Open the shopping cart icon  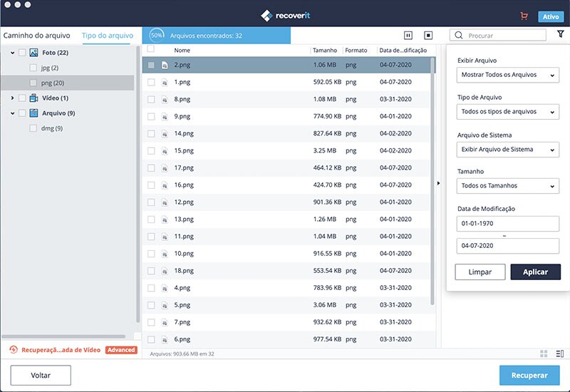click(x=524, y=16)
